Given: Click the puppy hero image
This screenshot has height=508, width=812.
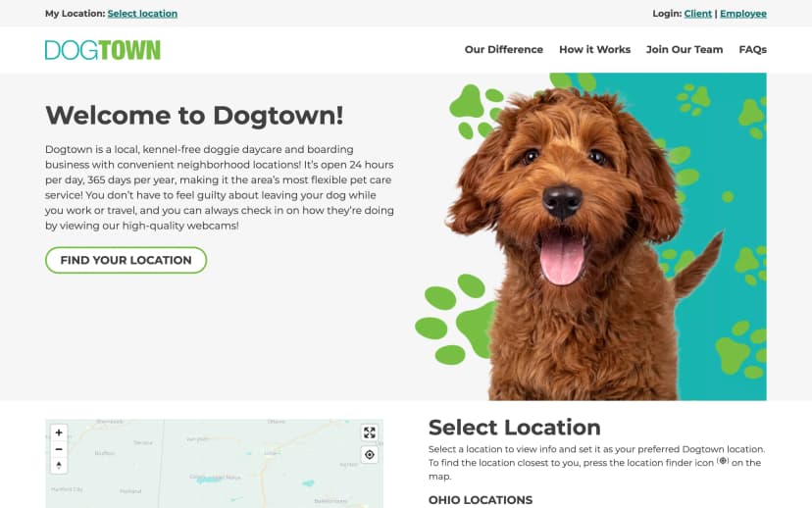Looking at the screenshot, I should coord(590,236).
